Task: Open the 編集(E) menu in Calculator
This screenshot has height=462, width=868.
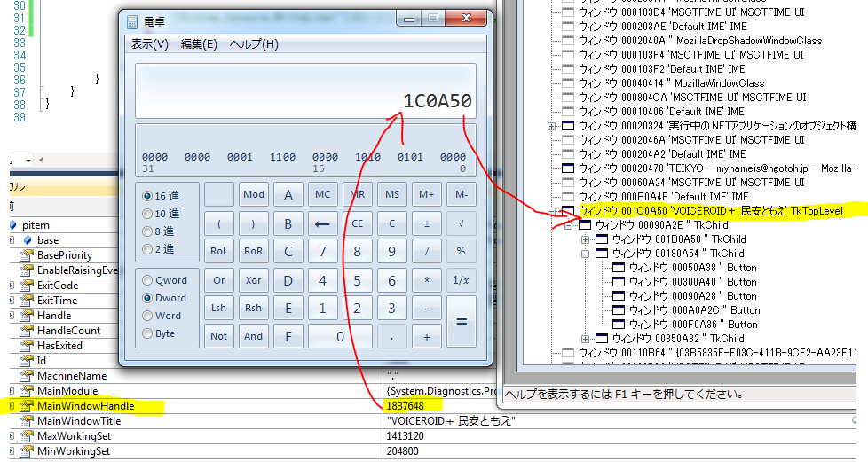Action: (199, 44)
